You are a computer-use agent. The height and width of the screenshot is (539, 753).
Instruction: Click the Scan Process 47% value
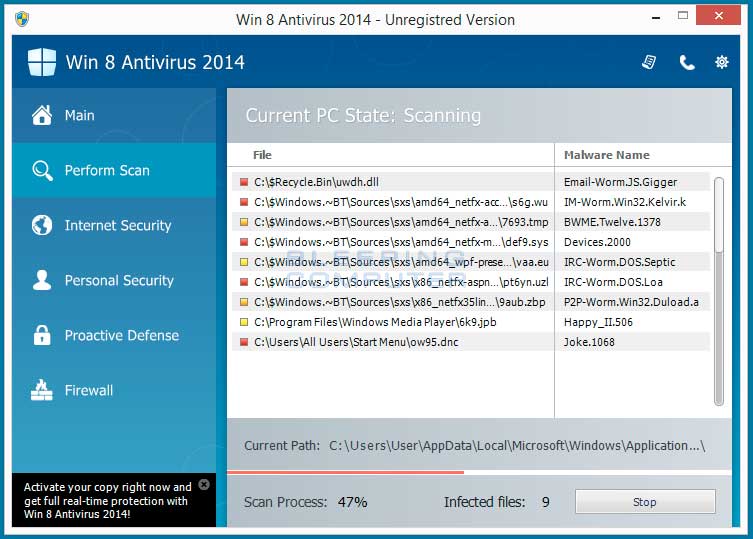click(x=352, y=502)
